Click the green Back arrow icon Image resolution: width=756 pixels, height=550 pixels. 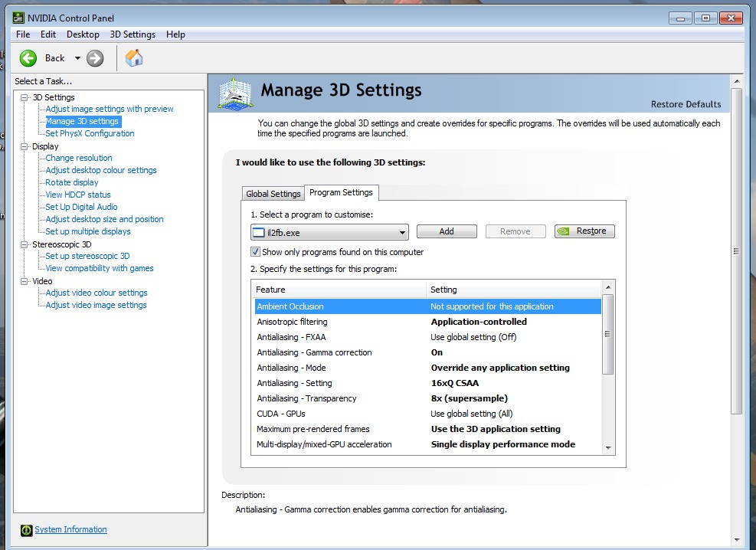point(28,58)
